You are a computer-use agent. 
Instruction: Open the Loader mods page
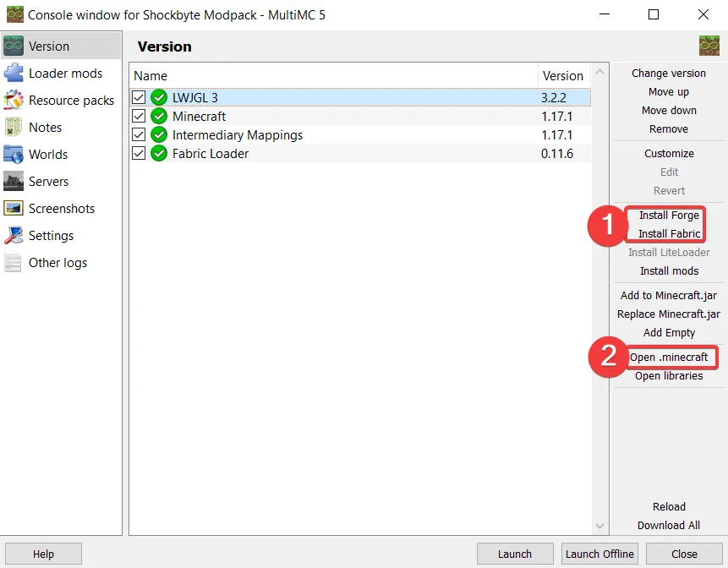[x=61, y=73]
